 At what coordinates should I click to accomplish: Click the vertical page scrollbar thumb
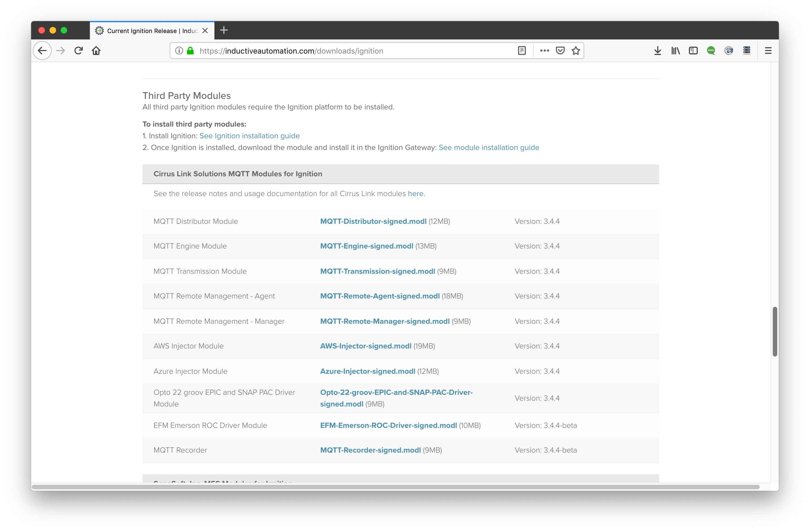pyautogui.click(x=775, y=332)
